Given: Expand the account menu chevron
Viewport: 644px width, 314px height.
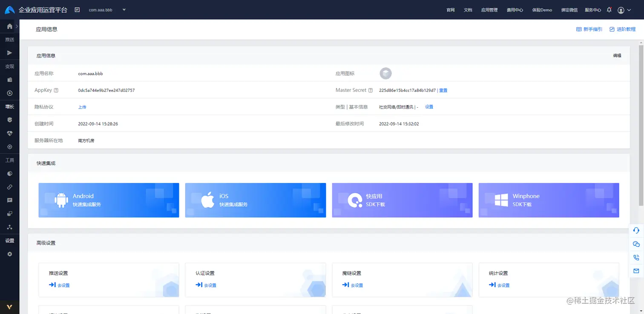Looking at the screenshot, I should point(629,10).
